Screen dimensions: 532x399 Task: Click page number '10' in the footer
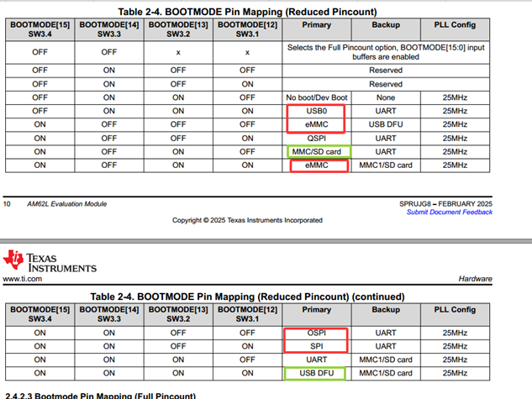pyautogui.click(x=7, y=204)
